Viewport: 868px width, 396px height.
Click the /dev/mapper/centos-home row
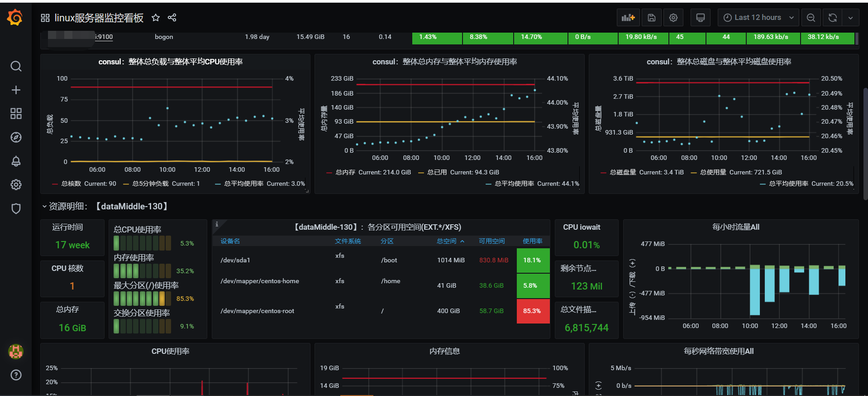pyautogui.click(x=381, y=285)
